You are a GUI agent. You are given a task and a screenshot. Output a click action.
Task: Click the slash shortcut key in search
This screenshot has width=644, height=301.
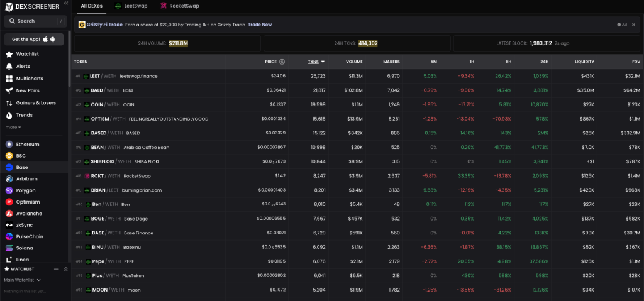[61, 21]
